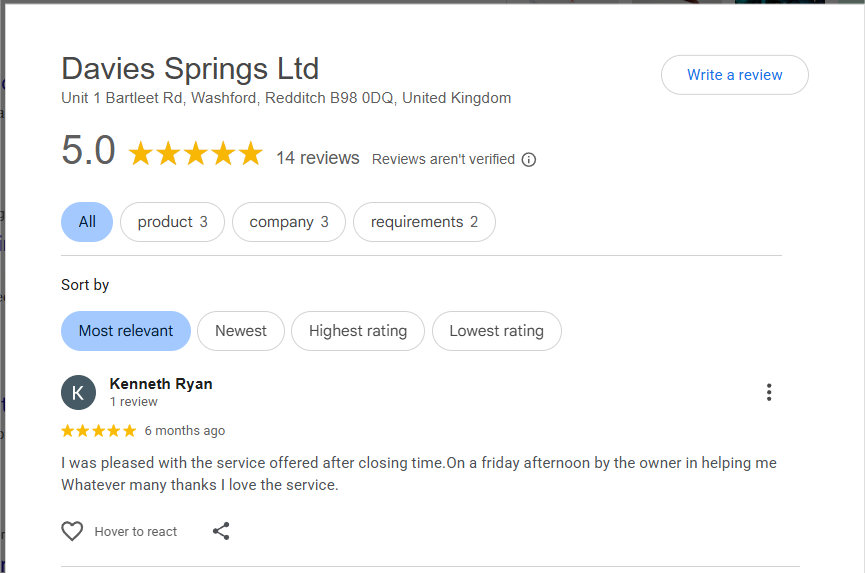Filter reviews by the product topic
The image size is (865, 573).
172,222
